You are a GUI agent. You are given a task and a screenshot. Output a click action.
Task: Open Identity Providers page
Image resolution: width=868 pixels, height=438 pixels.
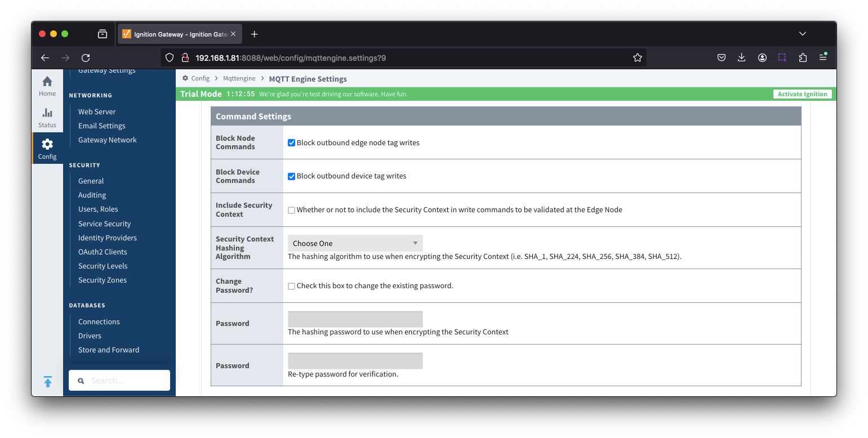click(x=108, y=238)
